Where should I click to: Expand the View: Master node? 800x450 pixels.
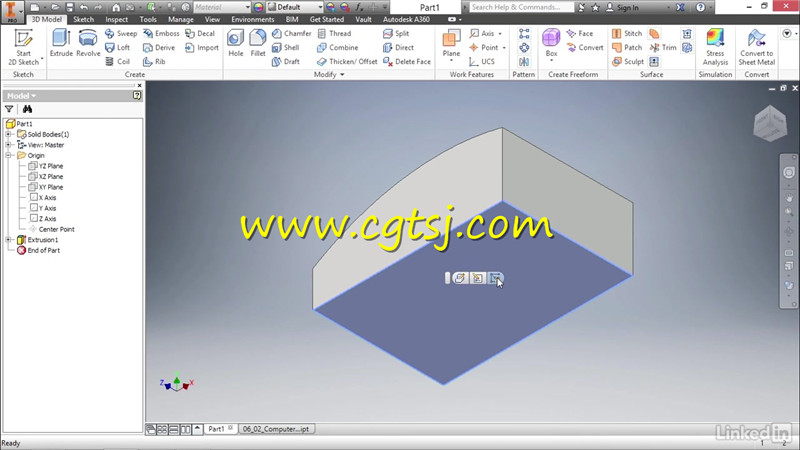[x=8, y=145]
